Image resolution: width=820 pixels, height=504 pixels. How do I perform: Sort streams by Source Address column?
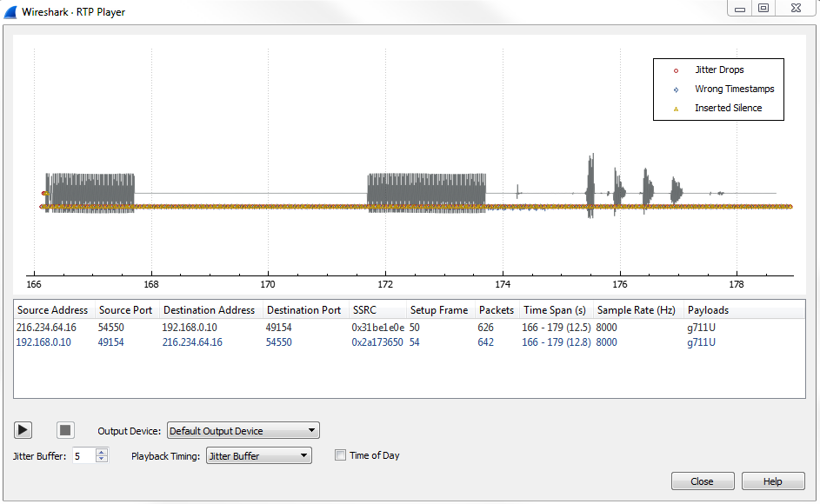pos(52,310)
